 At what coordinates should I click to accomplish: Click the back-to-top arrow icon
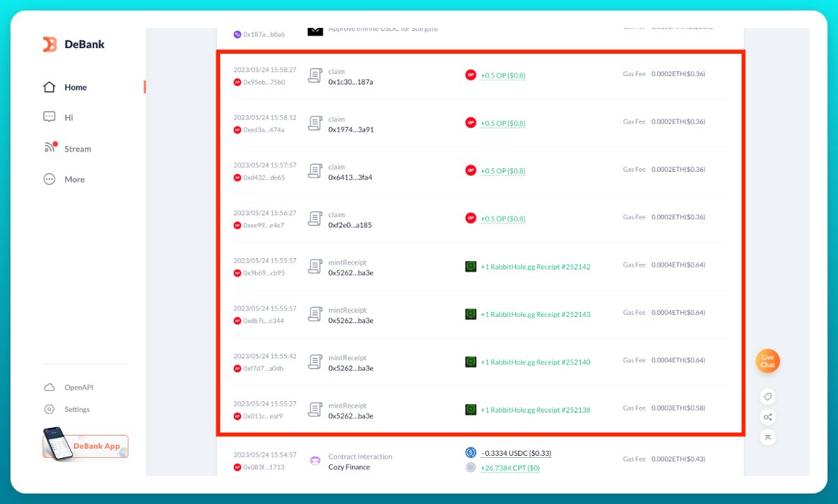pos(767,437)
